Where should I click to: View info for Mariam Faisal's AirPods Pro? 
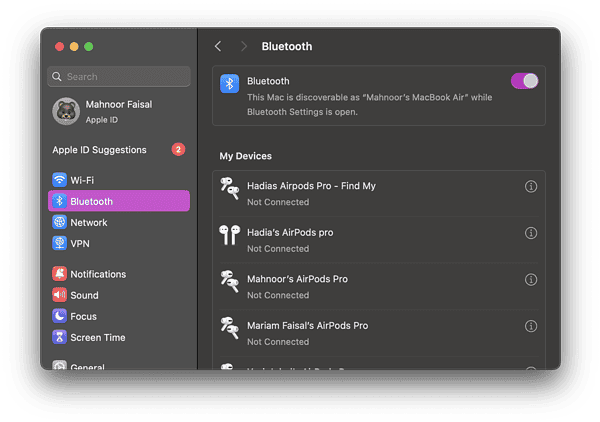(x=531, y=326)
